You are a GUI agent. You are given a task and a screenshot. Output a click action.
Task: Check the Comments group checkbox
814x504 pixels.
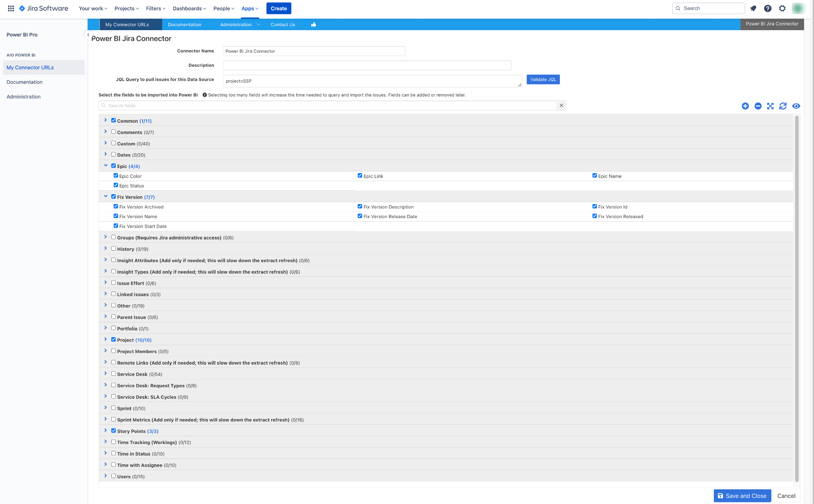(x=113, y=131)
